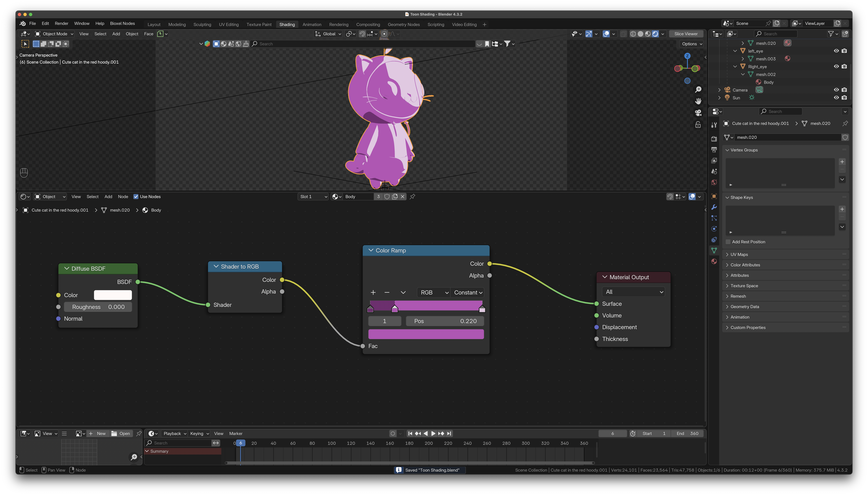This screenshot has height=495, width=868.
Task: Add a new stop to the Color Ramp
Action: pos(373,292)
